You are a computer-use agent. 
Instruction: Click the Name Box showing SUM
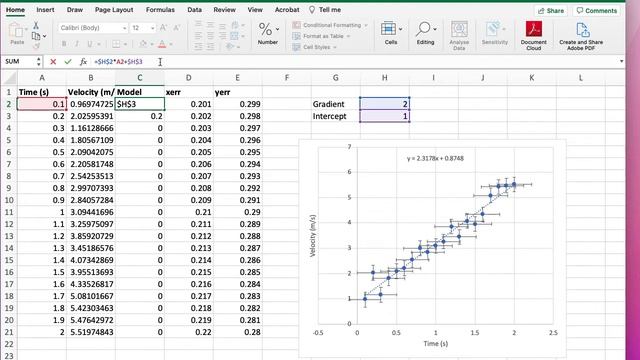[x=18, y=62]
